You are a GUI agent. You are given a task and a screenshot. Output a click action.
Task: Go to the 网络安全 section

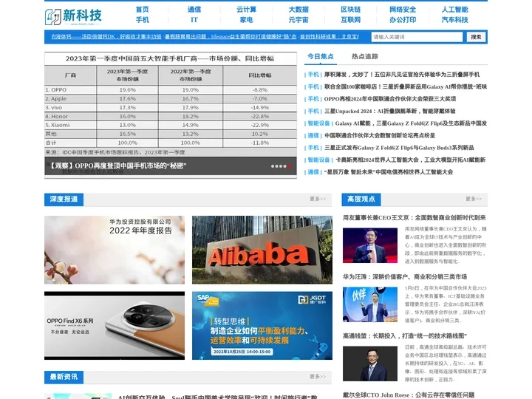coord(403,10)
